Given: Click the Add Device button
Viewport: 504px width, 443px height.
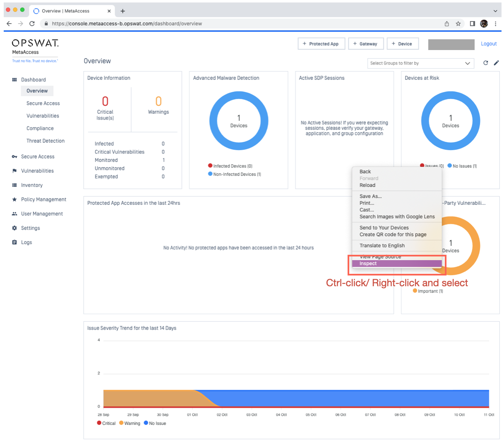Looking at the screenshot, I should [x=403, y=44].
